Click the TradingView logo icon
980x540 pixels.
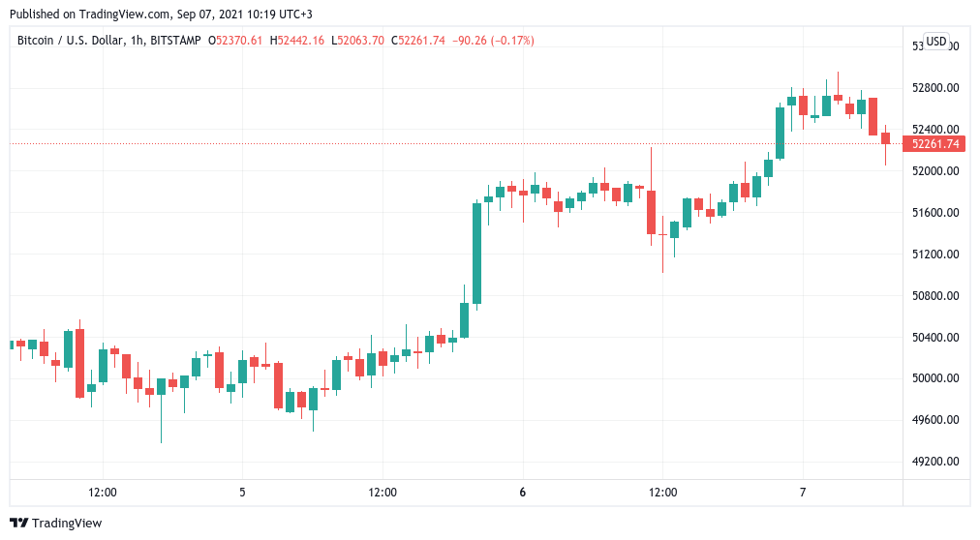(19, 524)
